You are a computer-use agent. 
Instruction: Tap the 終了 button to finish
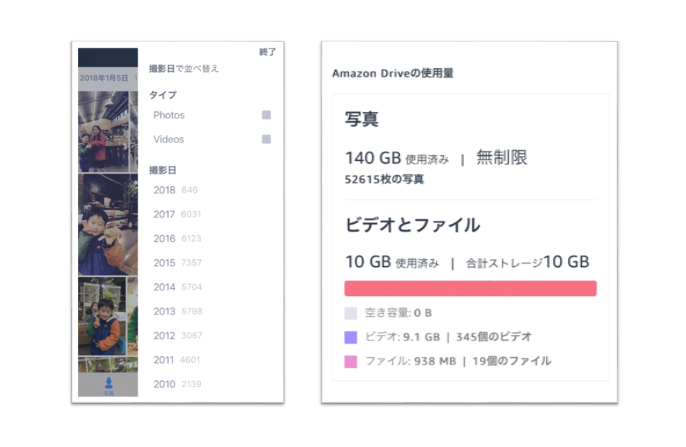[x=267, y=52]
